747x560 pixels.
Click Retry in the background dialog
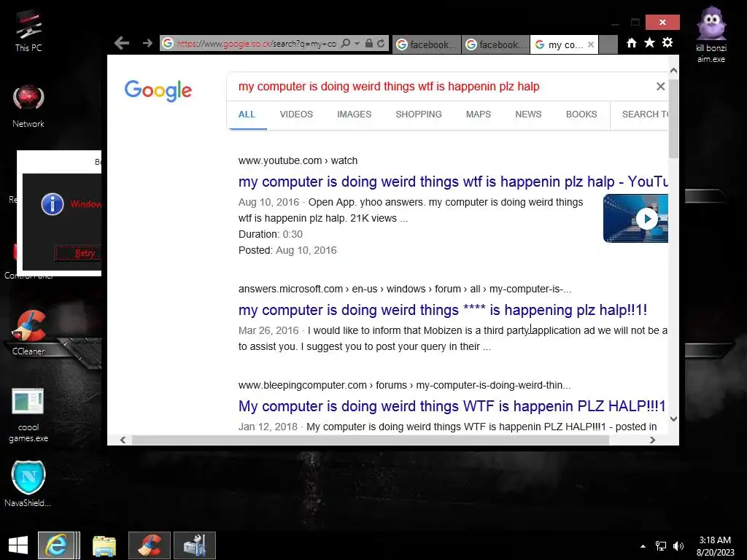click(79, 253)
